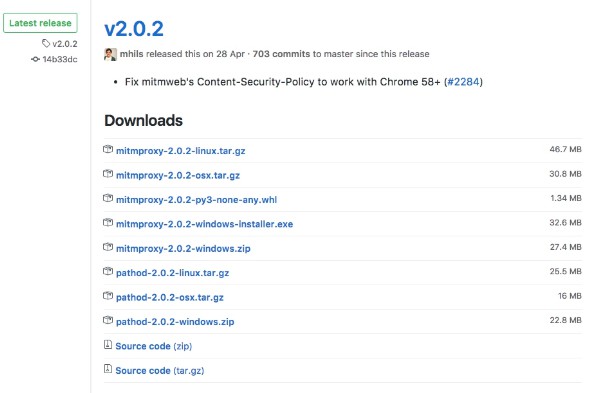Click the commit icon beside 14b33dc
This screenshot has width=592, height=393.
(35, 59)
